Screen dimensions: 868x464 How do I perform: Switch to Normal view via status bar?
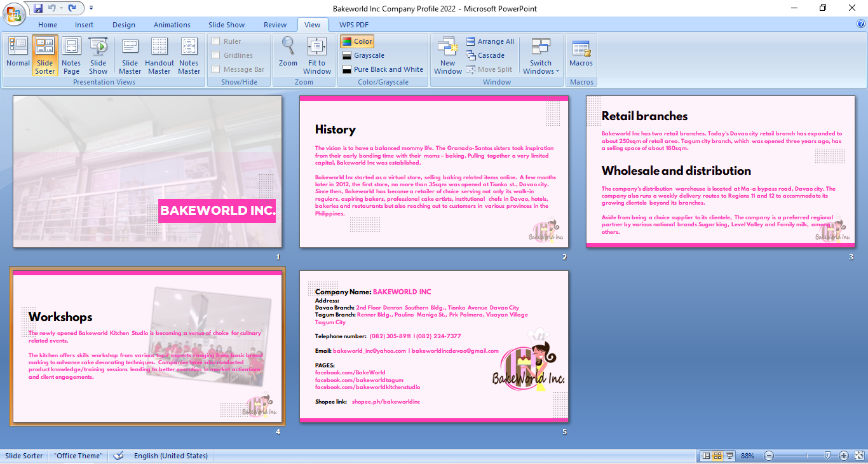click(x=706, y=456)
